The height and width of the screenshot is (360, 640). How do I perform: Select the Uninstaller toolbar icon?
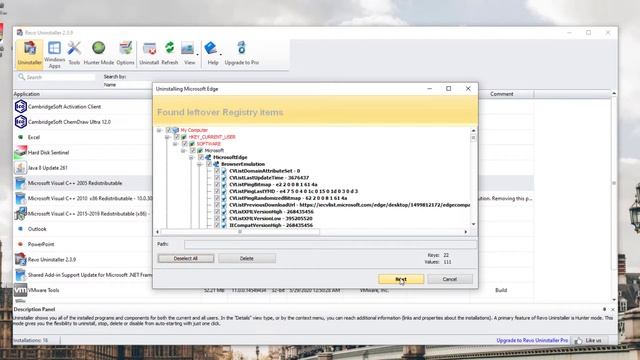click(29, 49)
